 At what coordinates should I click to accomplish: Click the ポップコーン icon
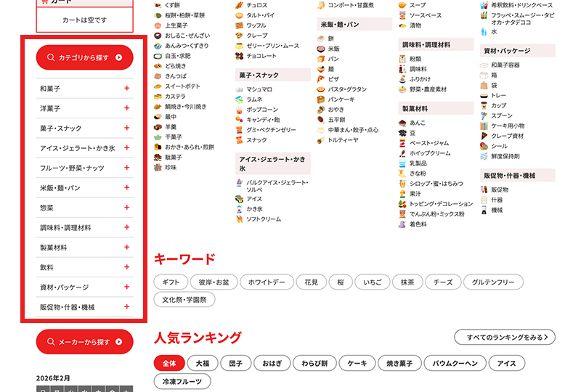point(240,110)
